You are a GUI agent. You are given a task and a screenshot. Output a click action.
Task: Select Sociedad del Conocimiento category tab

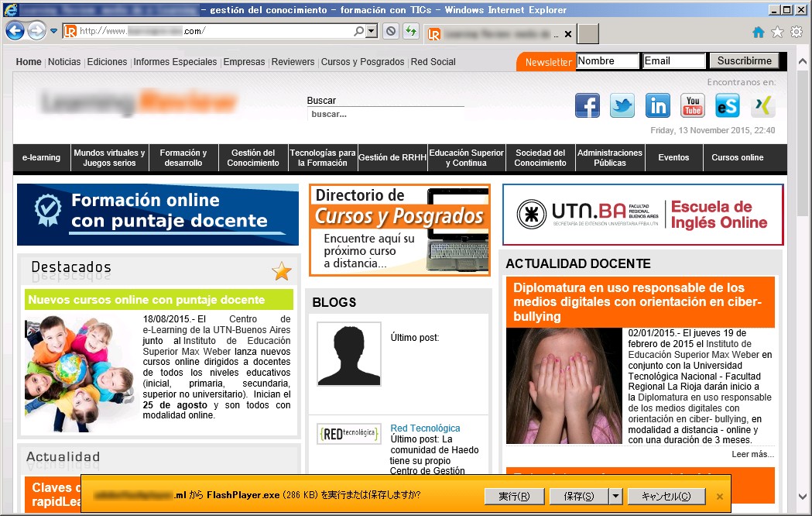[540, 157]
